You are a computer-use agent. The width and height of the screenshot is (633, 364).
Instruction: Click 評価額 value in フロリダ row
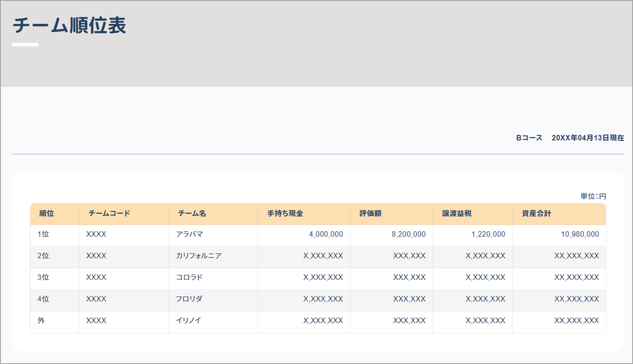tap(409, 299)
